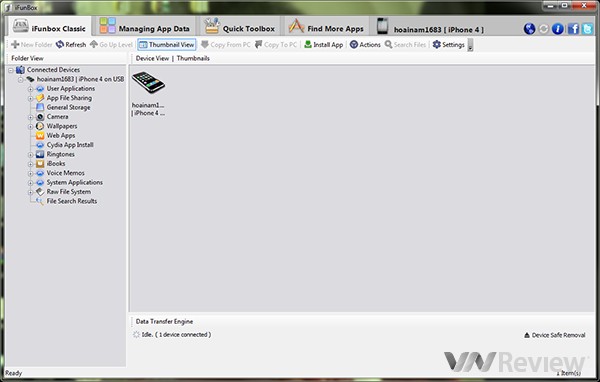The height and width of the screenshot is (382, 600).
Task: Open the Actions toolbar menu
Action: [x=365, y=45]
